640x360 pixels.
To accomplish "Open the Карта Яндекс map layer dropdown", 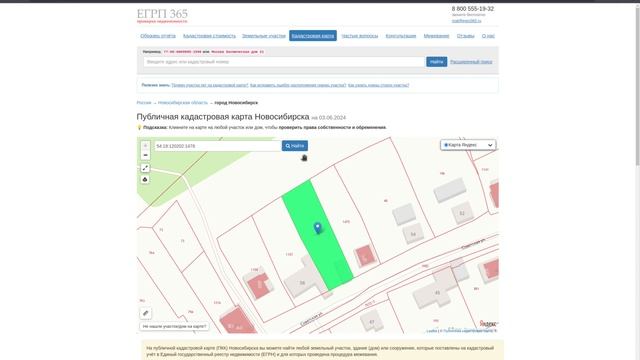I will click(x=468, y=145).
